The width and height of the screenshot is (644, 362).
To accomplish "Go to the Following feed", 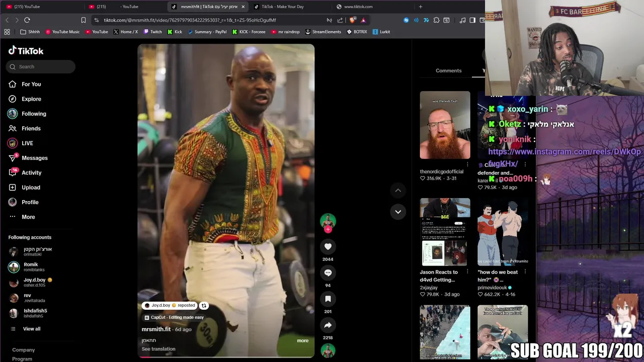I will pyautogui.click(x=34, y=114).
